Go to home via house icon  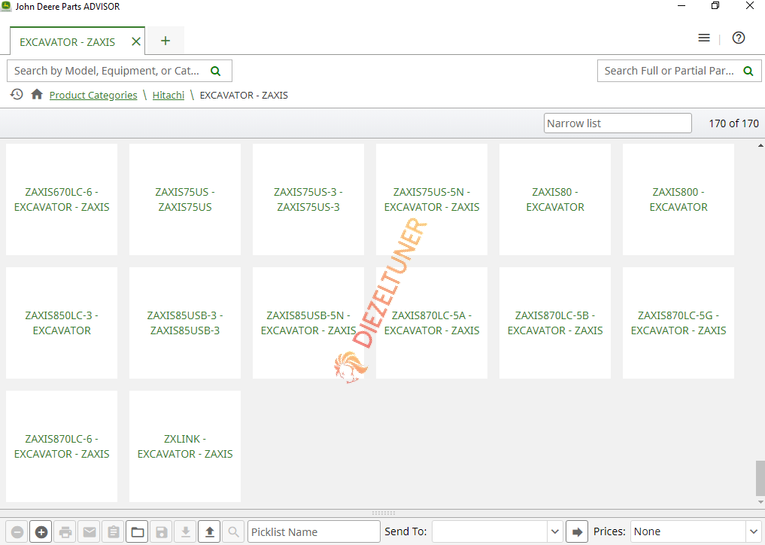point(37,94)
